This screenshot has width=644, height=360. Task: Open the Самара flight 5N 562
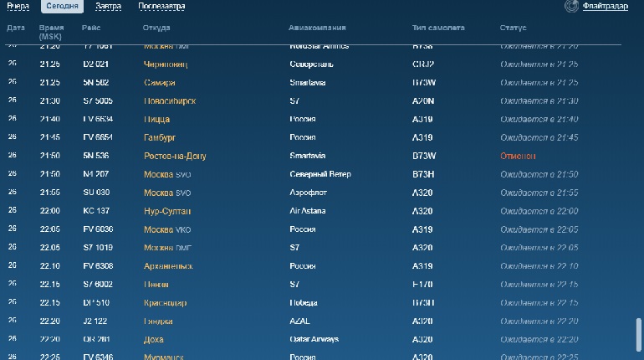click(95, 82)
